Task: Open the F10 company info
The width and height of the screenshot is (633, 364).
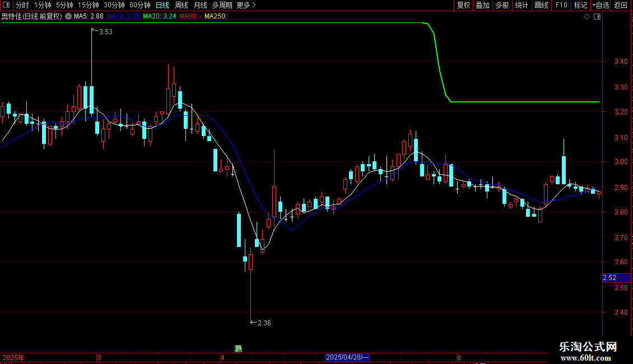Action: (561, 5)
